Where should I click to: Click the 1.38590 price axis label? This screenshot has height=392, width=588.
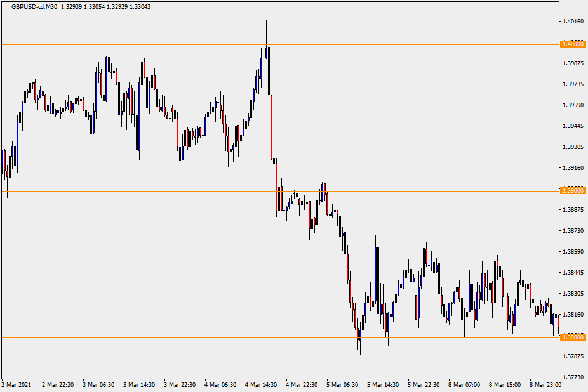[573, 252]
